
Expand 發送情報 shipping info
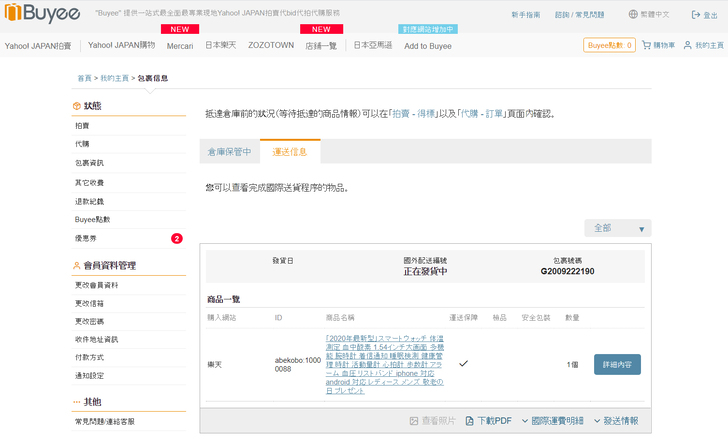coord(615,421)
